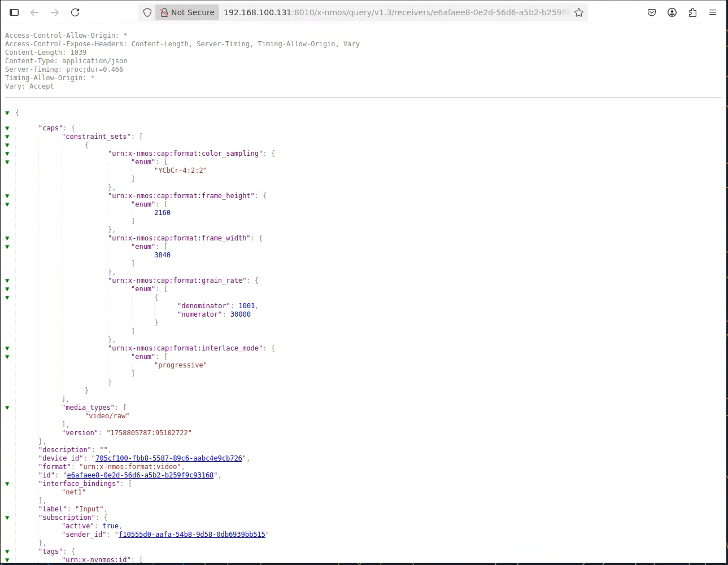Bookmark this page with the star

(579, 12)
